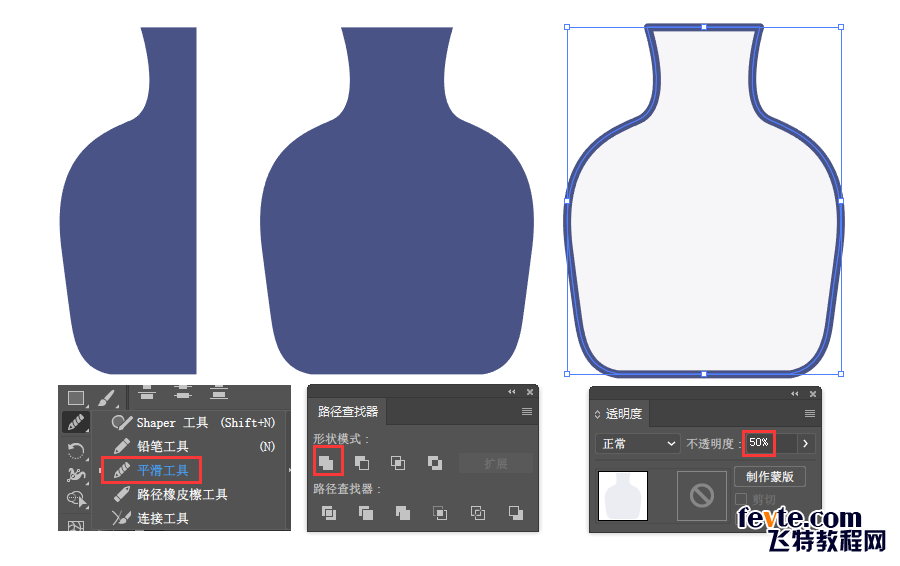Click the Divide pathfinder icon

[328, 513]
